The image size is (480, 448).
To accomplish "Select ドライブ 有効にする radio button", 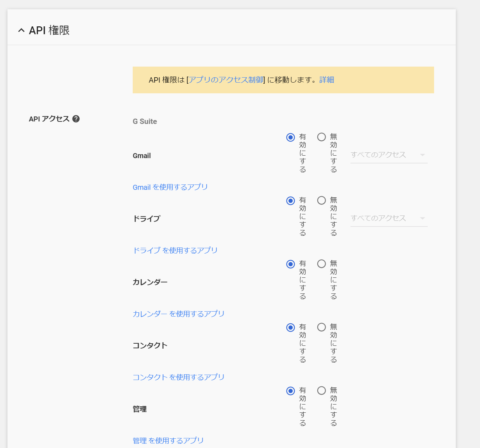I will 290,201.
